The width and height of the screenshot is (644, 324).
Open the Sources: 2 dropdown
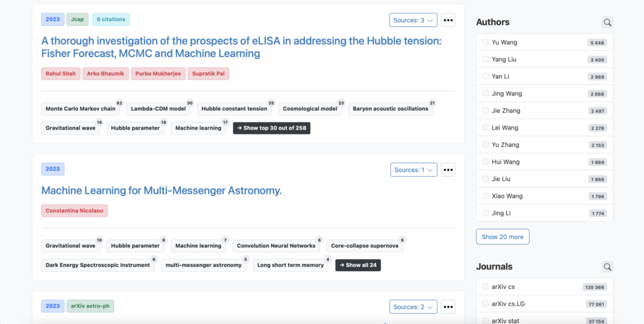(413, 306)
